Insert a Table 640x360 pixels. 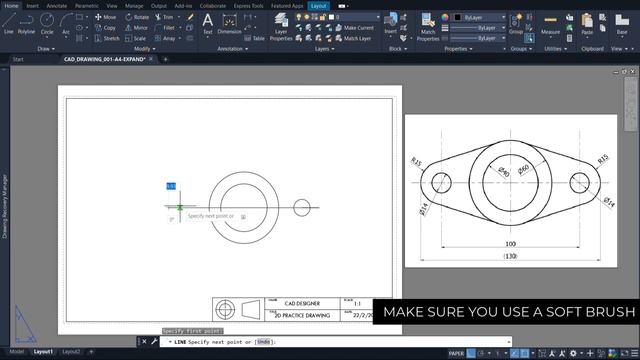[254, 38]
